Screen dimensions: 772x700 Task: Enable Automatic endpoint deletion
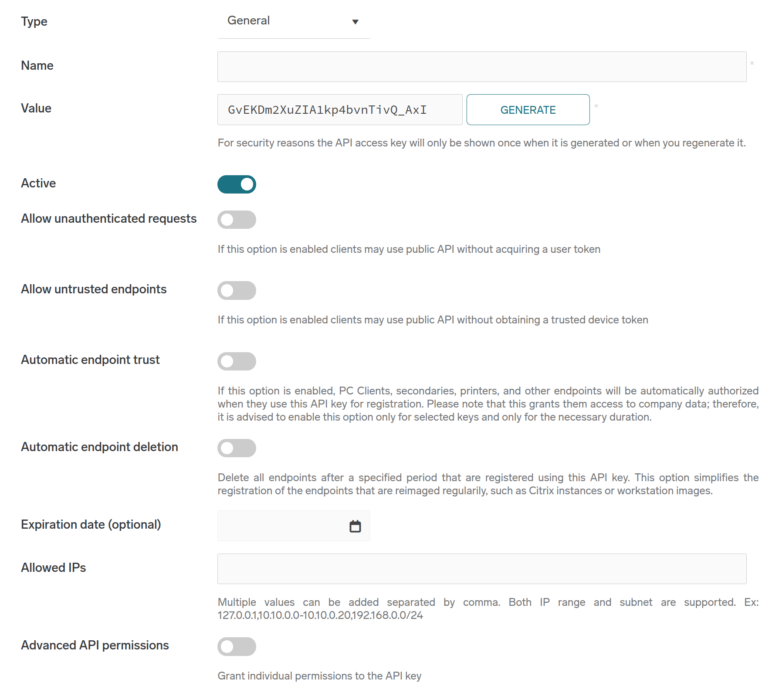237,448
